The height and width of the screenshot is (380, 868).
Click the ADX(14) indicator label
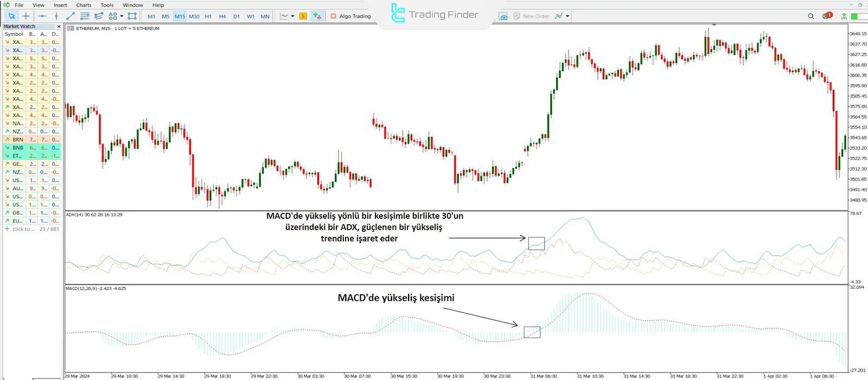pyautogui.click(x=94, y=214)
